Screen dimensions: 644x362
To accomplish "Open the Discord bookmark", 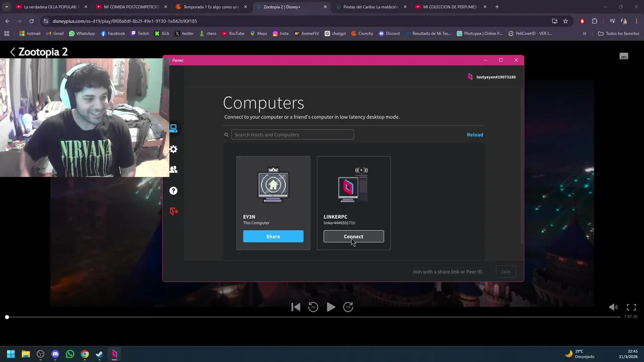I will pos(389,34).
